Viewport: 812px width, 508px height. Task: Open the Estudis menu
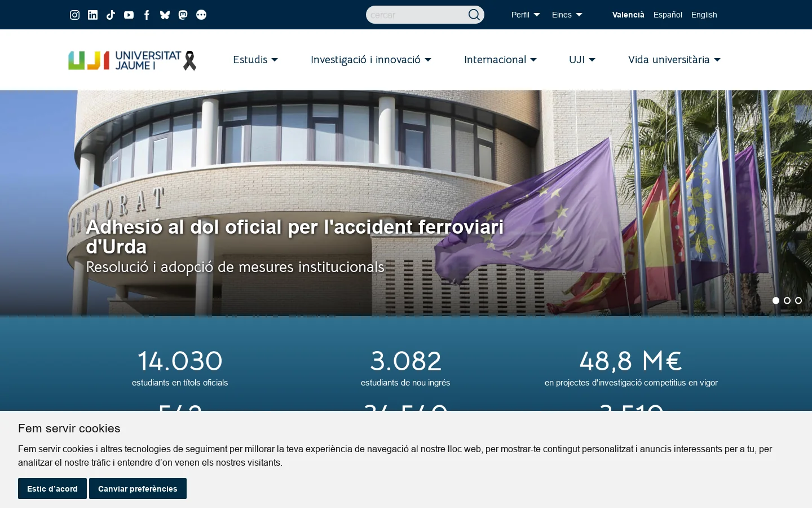pos(255,60)
